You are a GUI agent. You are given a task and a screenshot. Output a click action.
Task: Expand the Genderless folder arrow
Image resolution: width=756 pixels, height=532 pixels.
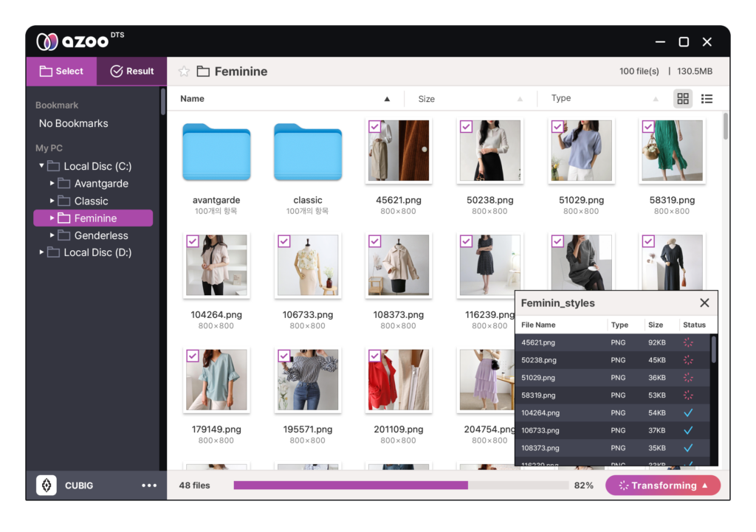coord(52,235)
